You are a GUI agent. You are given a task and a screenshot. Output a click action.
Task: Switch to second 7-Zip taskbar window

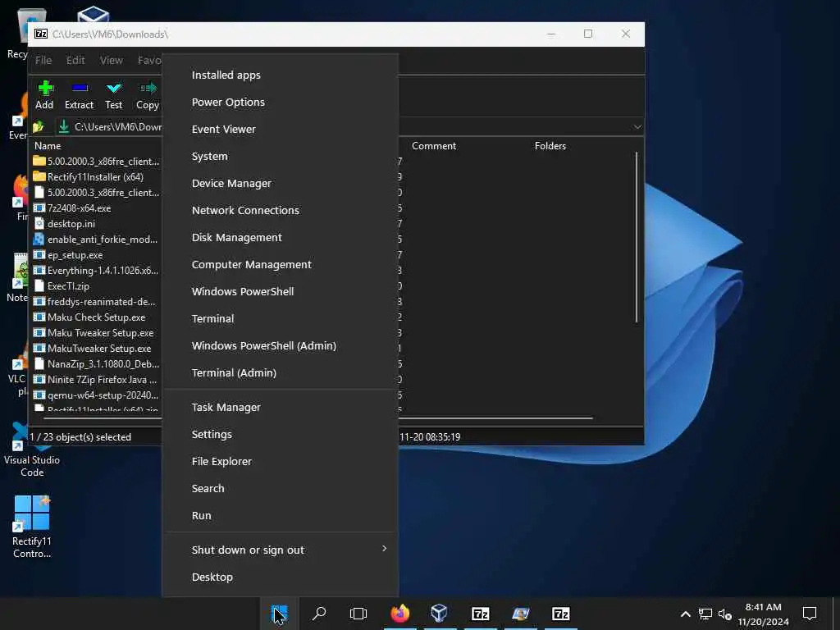click(x=560, y=614)
